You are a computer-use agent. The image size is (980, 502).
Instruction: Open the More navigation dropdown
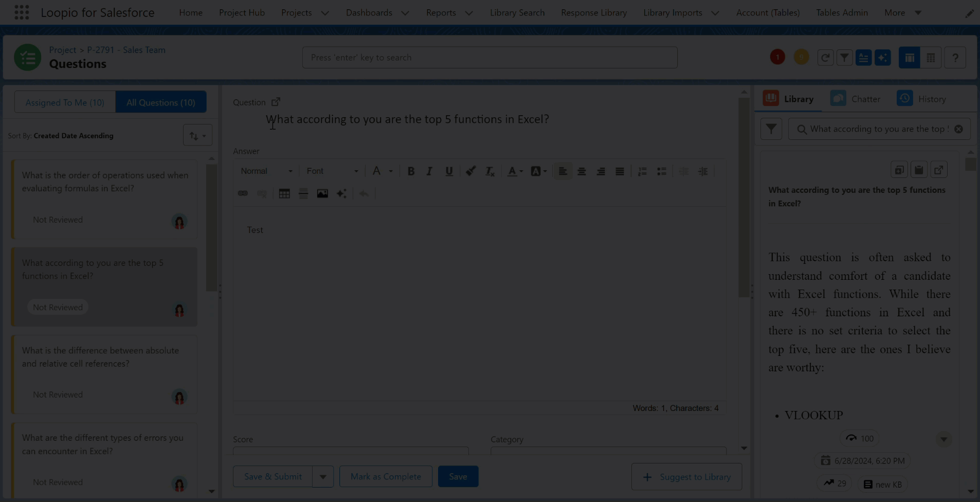pos(903,12)
